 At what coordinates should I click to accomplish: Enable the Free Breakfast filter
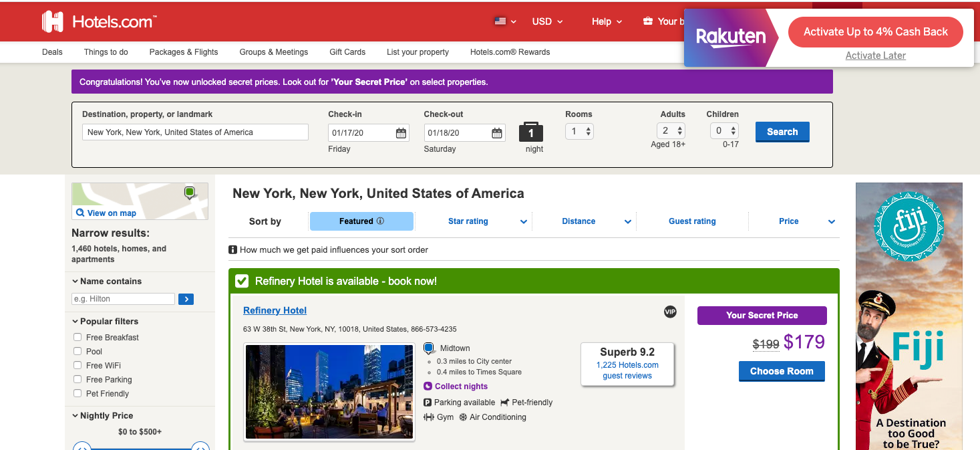77,338
